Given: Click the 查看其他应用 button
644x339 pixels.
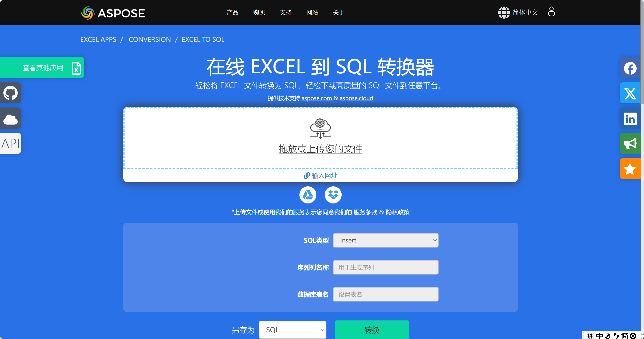Looking at the screenshot, I should coord(43,67).
